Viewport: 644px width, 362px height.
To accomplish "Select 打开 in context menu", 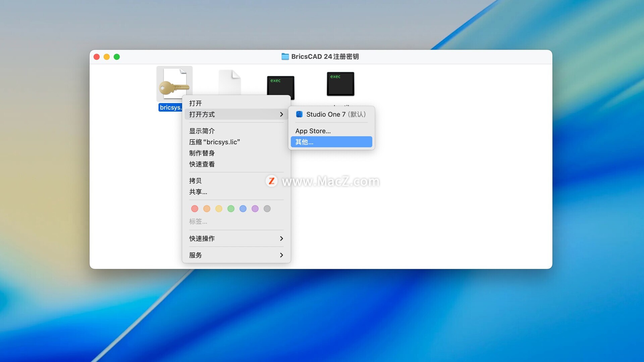I will pos(196,103).
